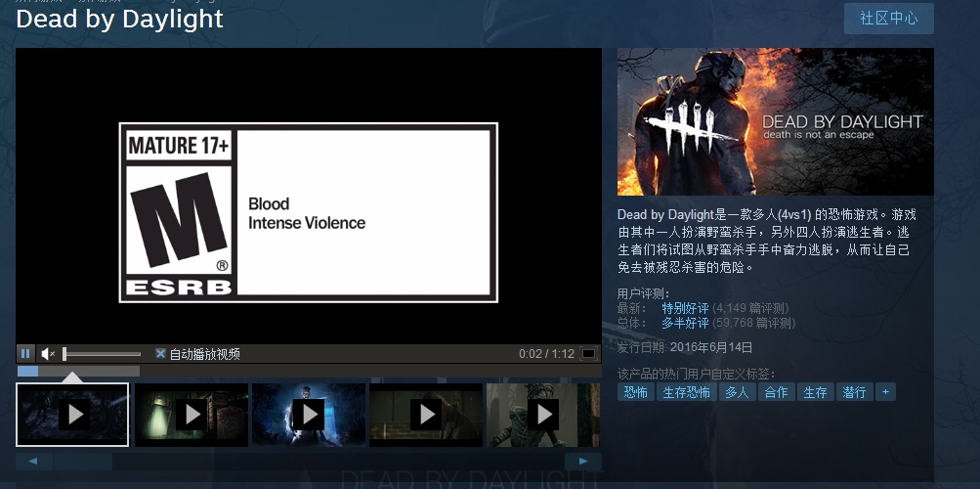Screen dimensions: 980x489
Task: Select the 恐怖 tag
Action: [636, 392]
